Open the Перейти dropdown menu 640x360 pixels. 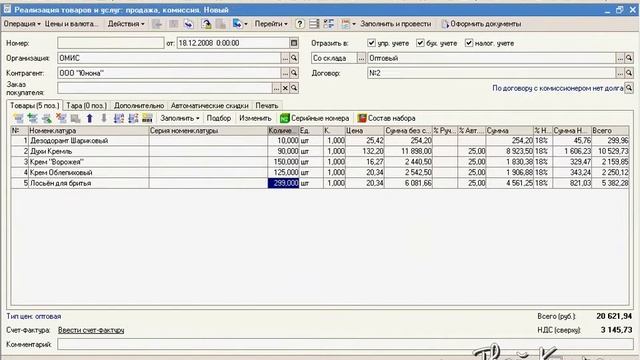[271, 24]
